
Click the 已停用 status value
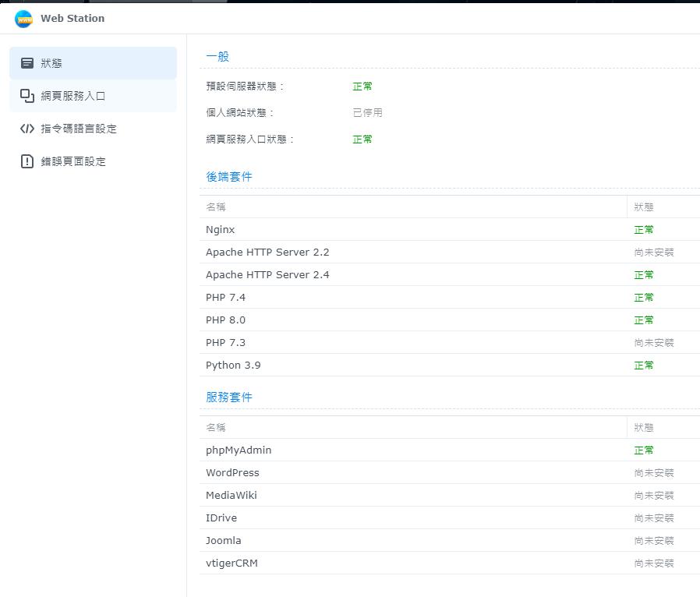pyautogui.click(x=367, y=113)
